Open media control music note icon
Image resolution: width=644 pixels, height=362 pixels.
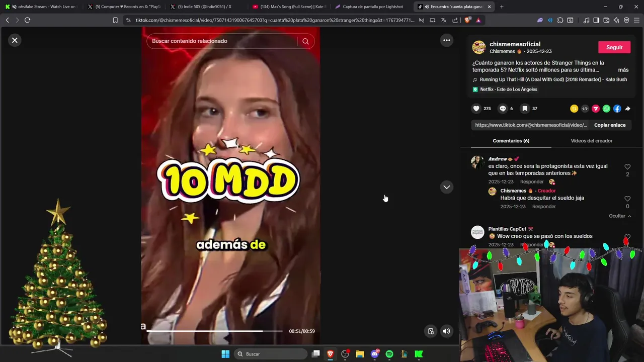586,20
